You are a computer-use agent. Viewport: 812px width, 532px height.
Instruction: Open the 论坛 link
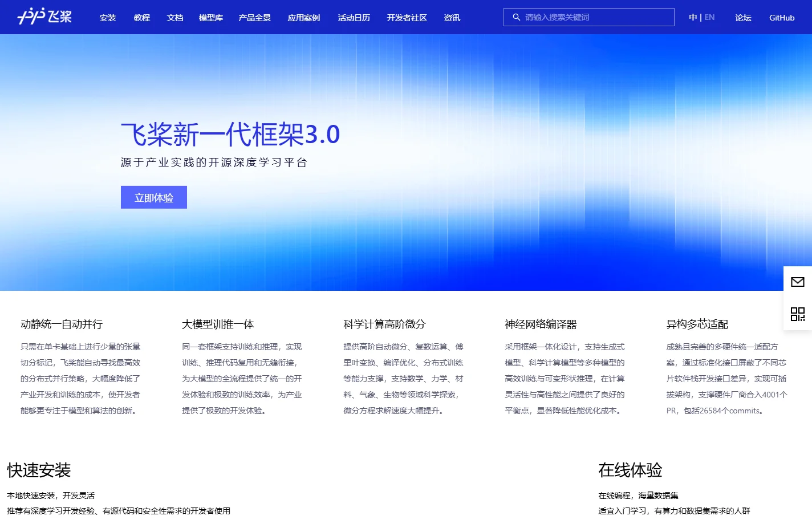pos(743,18)
